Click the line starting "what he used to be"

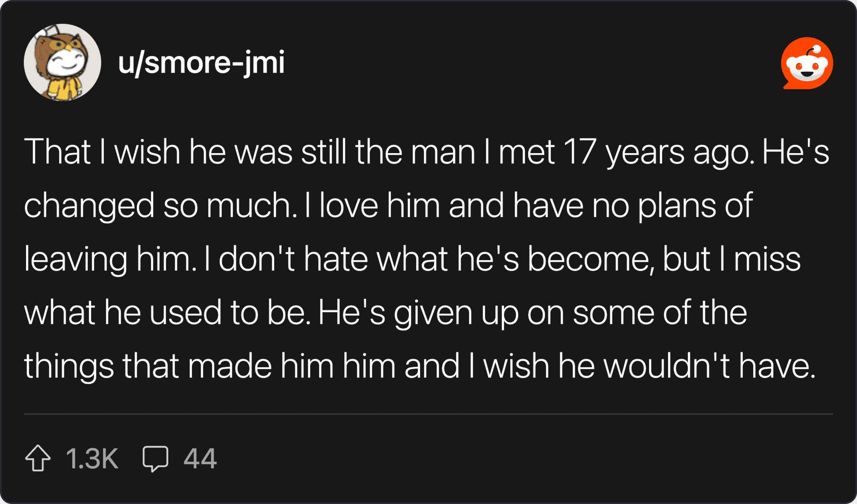[x=385, y=312]
